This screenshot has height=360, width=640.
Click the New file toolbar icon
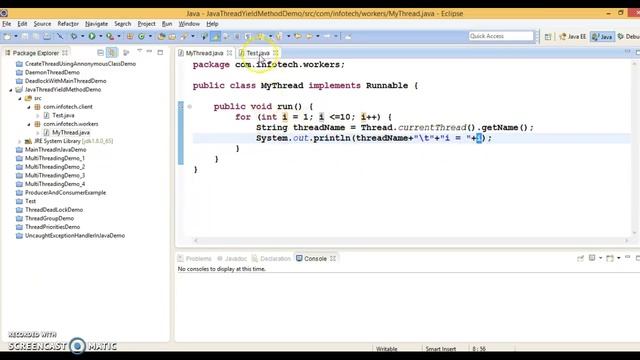pyautogui.click(x=7, y=37)
